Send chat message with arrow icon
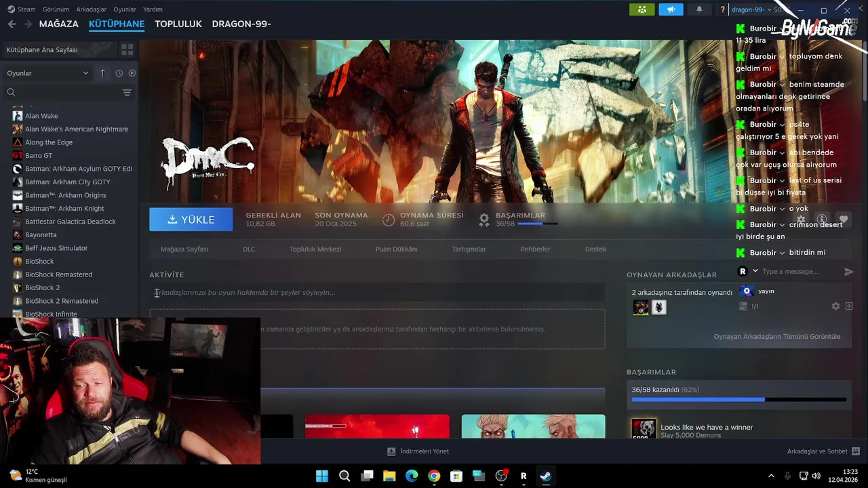The image size is (868, 488). coord(848,271)
